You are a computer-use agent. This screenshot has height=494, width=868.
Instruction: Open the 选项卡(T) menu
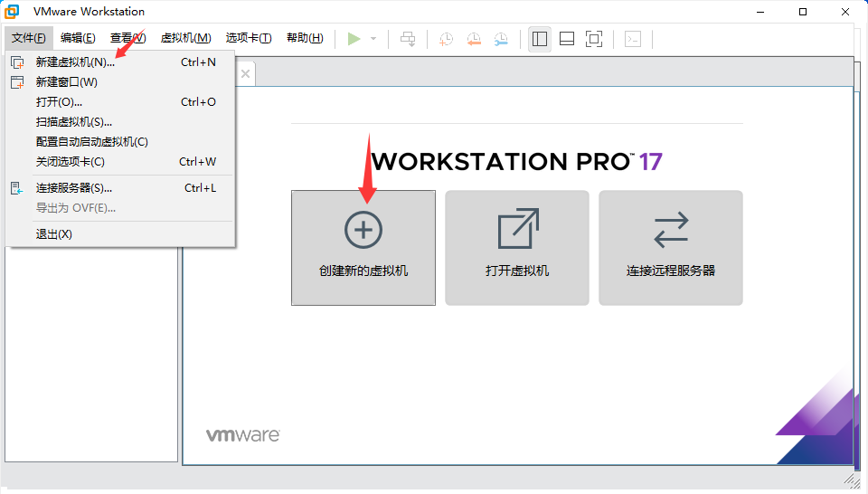click(x=249, y=38)
